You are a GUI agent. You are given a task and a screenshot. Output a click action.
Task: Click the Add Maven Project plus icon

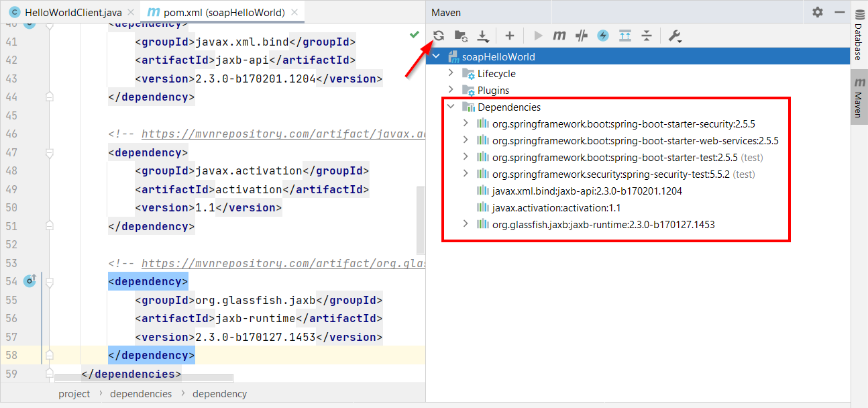click(x=510, y=36)
